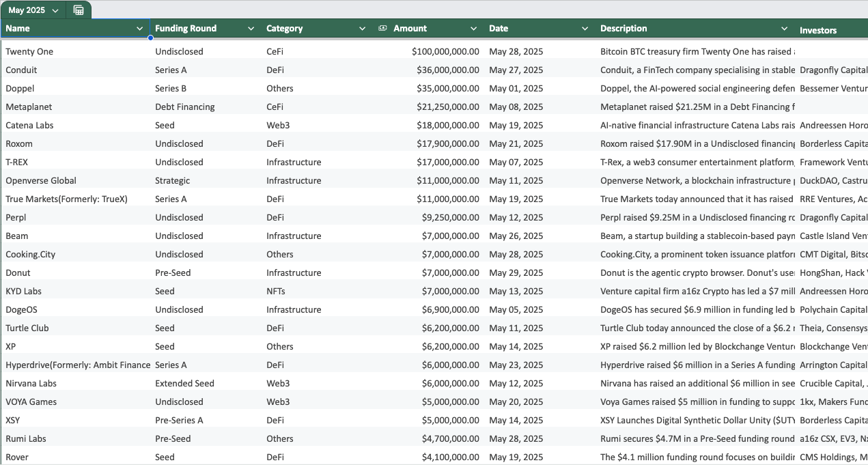The height and width of the screenshot is (465, 868).
Task: Open the Funding Round column dropdown arrow
Action: coord(251,29)
